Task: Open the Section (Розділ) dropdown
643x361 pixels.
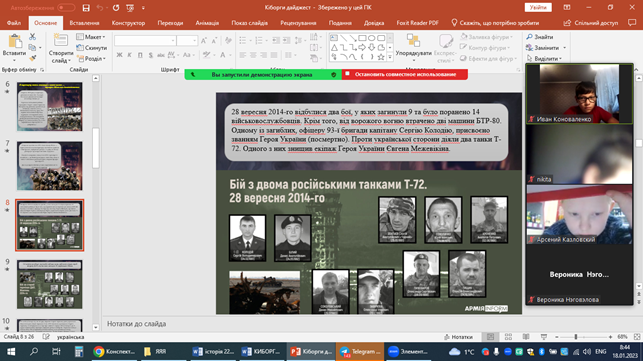Action: (x=91, y=59)
